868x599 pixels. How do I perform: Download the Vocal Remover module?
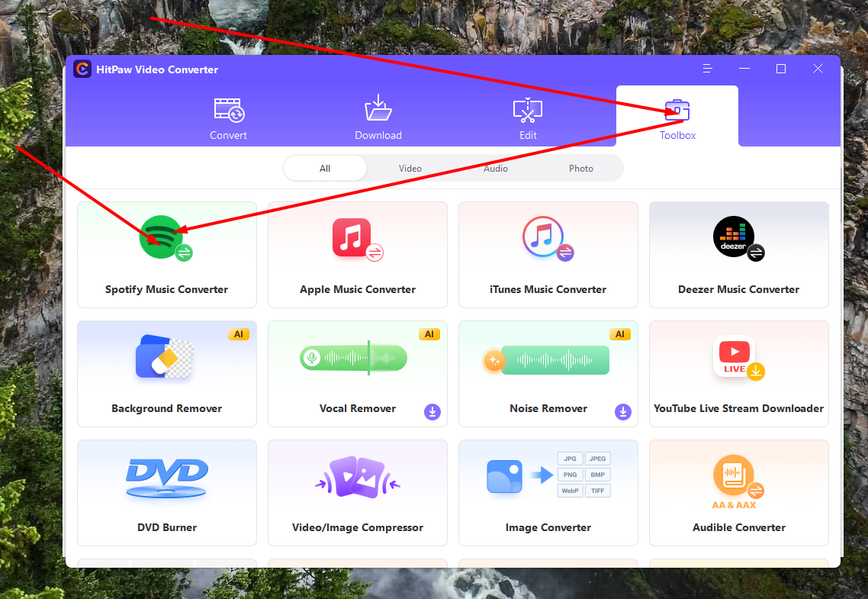click(x=432, y=412)
